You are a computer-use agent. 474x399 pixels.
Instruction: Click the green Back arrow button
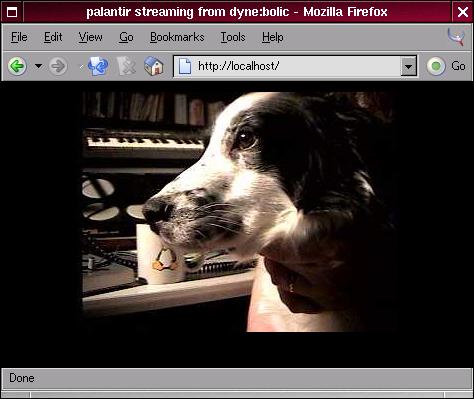click(x=17, y=66)
